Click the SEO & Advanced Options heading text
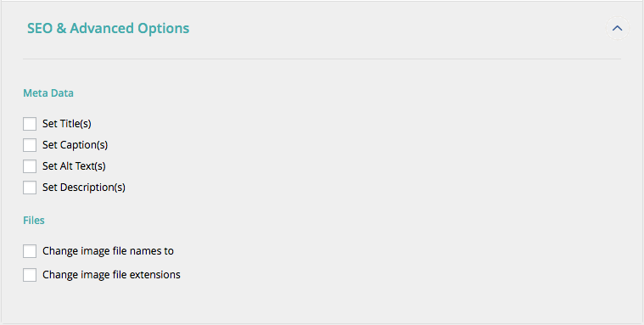644x325 pixels. click(x=108, y=28)
